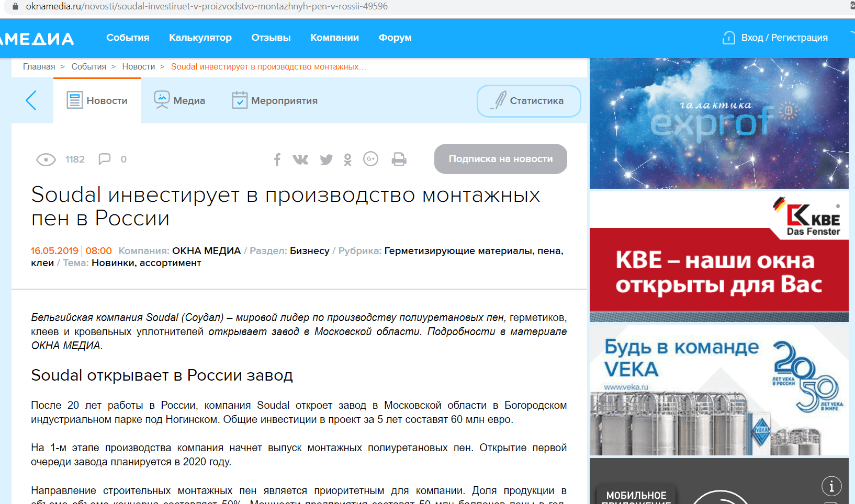
Task: Open the Новости tab
Action: (97, 100)
